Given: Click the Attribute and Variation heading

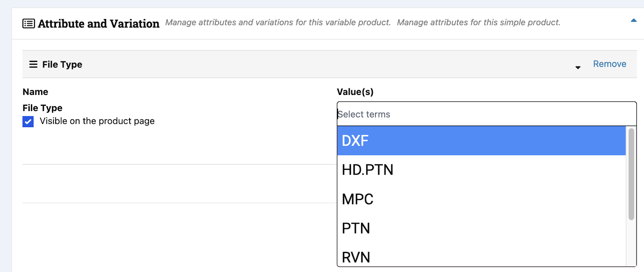Looking at the screenshot, I should pyautogui.click(x=99, y=24).
